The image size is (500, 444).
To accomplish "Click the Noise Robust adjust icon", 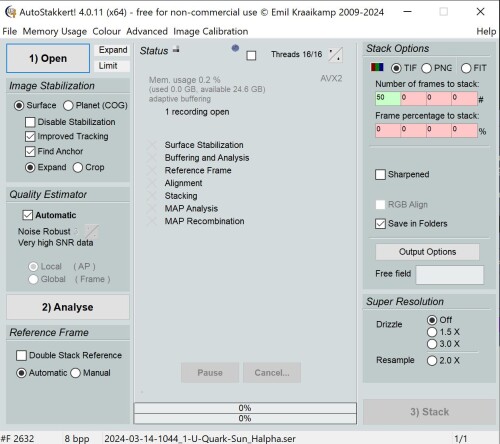I will tap(91, 231).
